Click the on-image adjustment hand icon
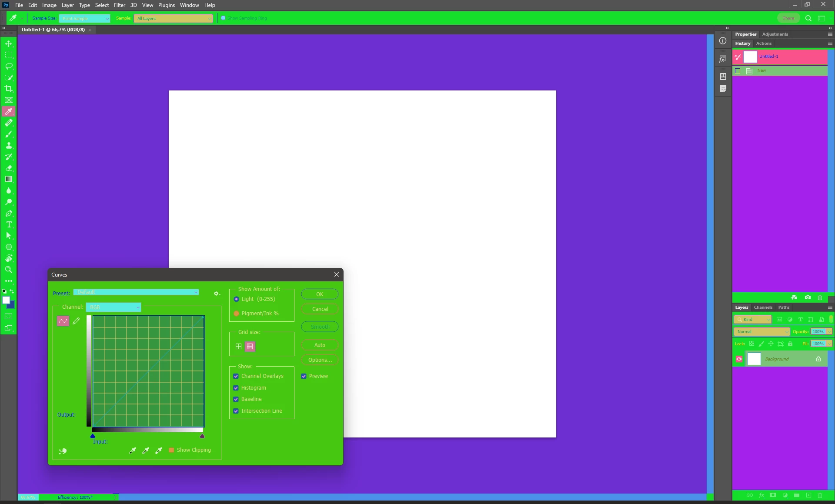 click(x=63, y=451)
